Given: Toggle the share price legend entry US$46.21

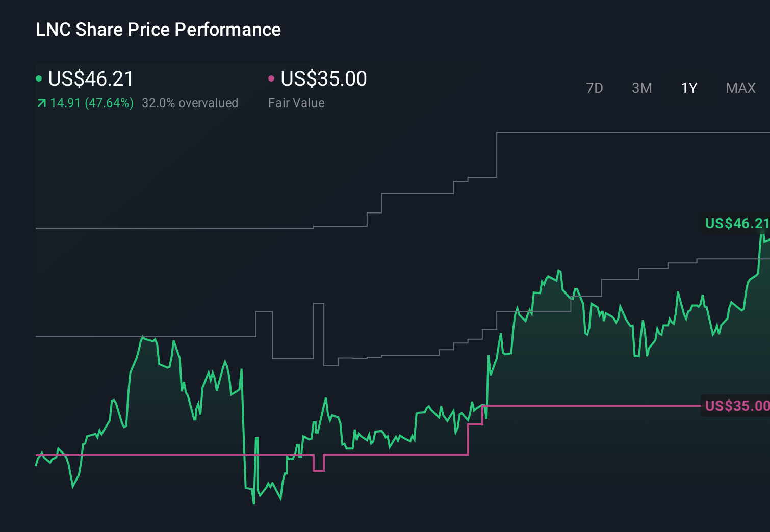Looking at the screenshot, I should coord(90,79).
